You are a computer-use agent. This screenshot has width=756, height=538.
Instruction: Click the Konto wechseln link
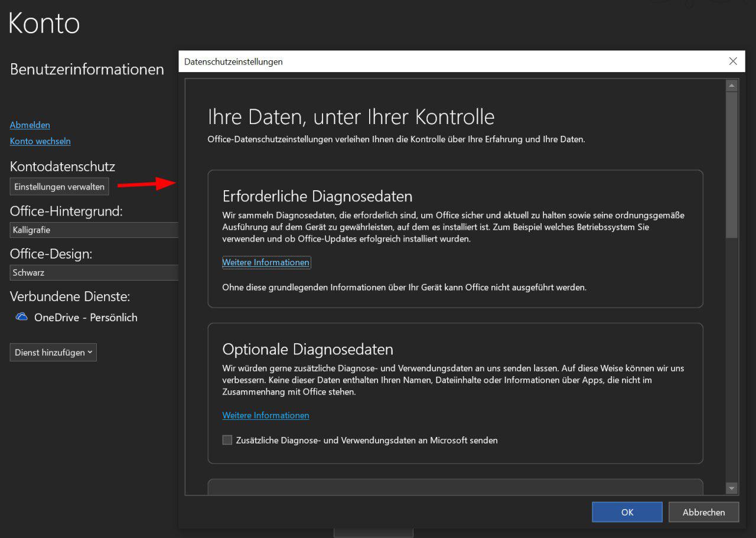pyautogui.click(x=40, y=141)
